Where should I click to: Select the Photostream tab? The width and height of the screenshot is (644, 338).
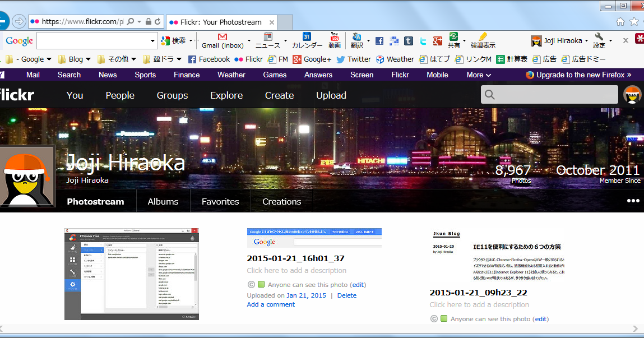[95, 201]
